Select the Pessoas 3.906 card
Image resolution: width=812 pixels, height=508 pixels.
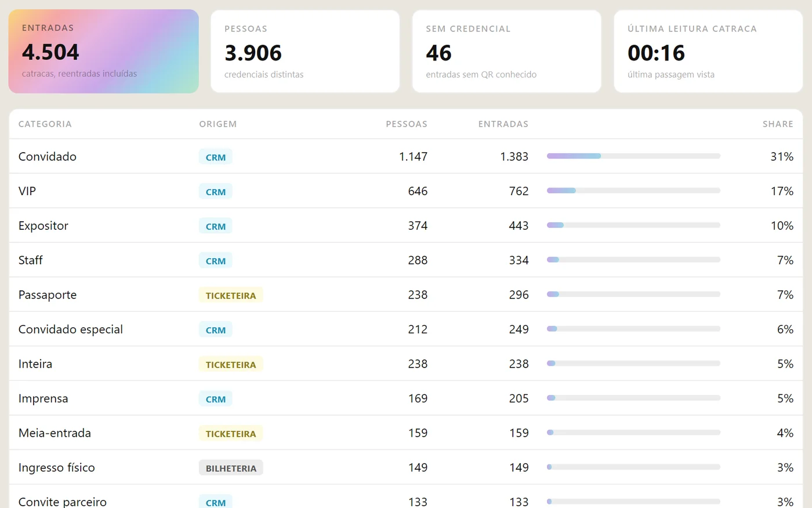tap(305, 51)
